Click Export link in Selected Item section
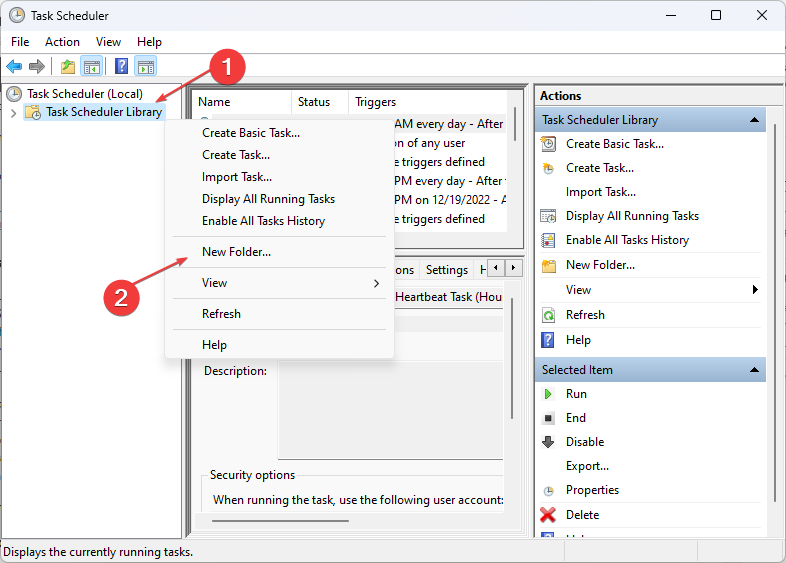786x563 pixels. pos(587,466)
